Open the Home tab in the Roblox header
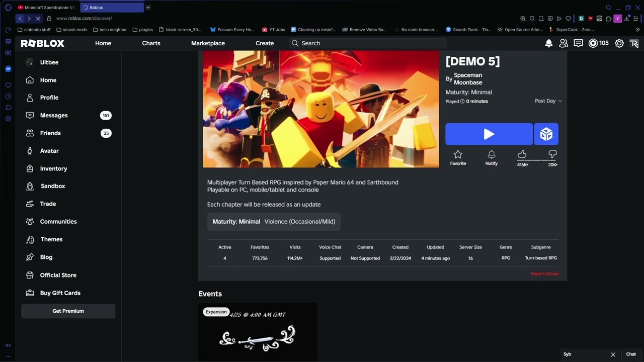The width and height of the screenshot is (644, 362). [x=103, y=43]
